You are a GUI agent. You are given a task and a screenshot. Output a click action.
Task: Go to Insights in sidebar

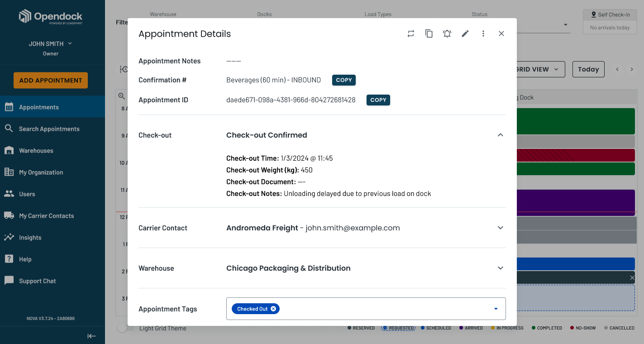click(30, 238)
